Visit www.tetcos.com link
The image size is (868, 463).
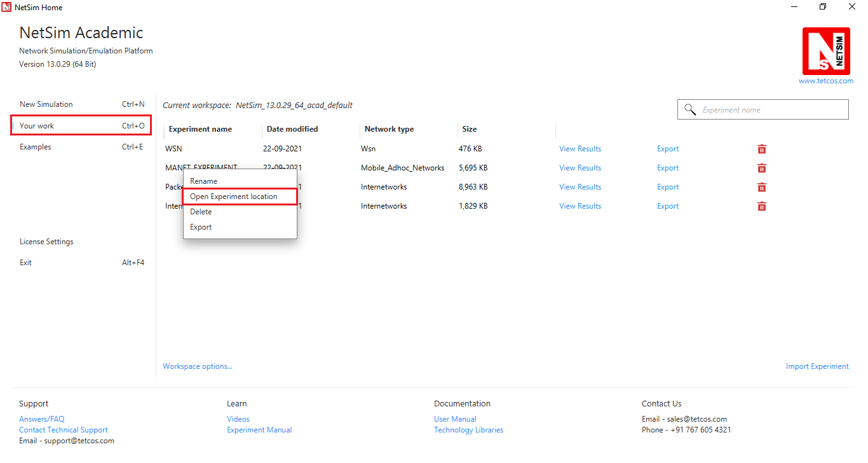[826, 81]
